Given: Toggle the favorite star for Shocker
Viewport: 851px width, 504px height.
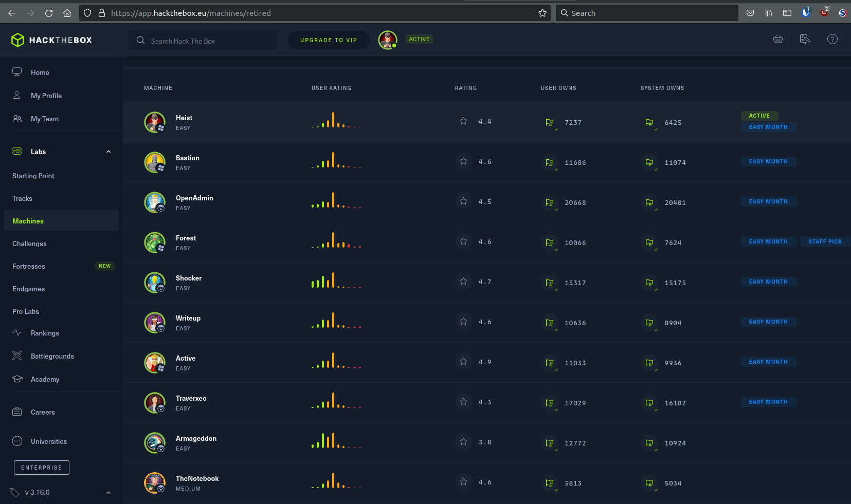Looking at the screenshot, I should pyautogui.click(x=463, y=282).
